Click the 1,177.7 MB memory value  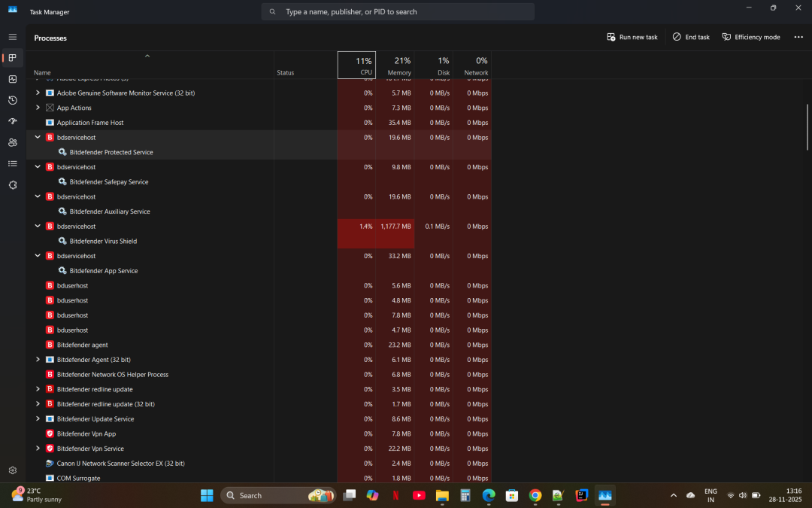pos(395,226)
